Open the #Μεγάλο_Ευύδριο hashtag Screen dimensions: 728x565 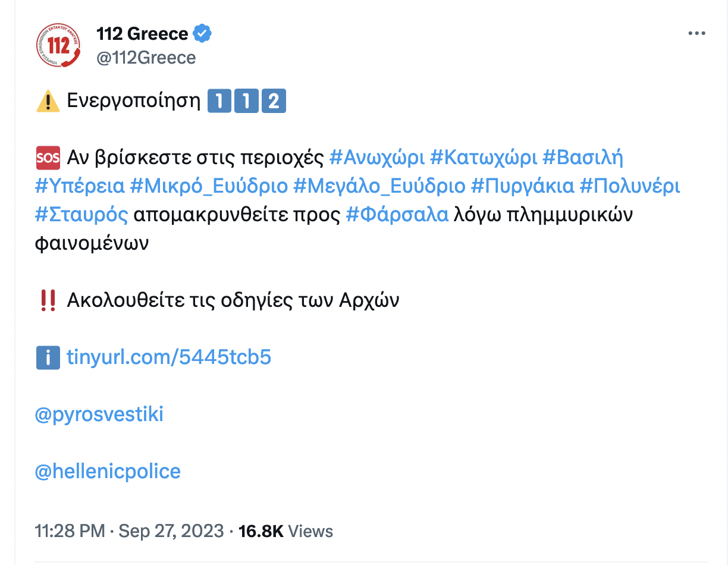(x=379, y=186)
